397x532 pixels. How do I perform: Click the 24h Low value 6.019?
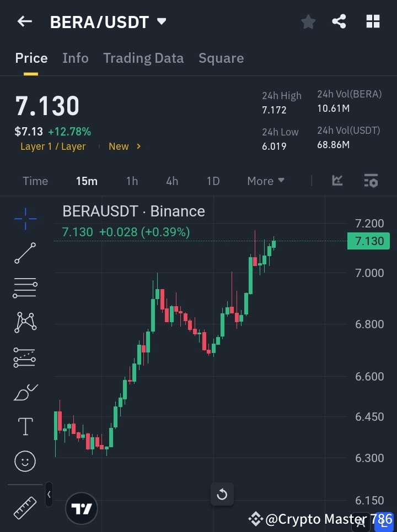click(274, 146)
